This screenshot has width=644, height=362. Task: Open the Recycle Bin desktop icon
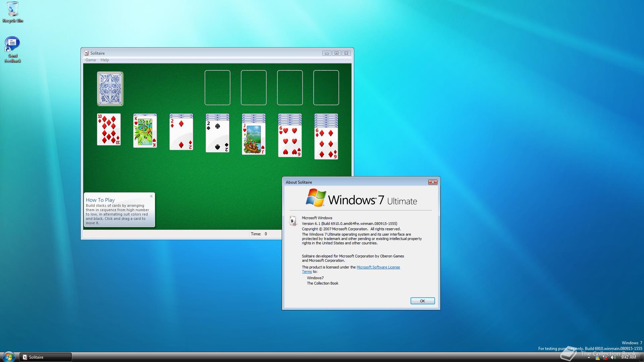(x=13, y=12)
